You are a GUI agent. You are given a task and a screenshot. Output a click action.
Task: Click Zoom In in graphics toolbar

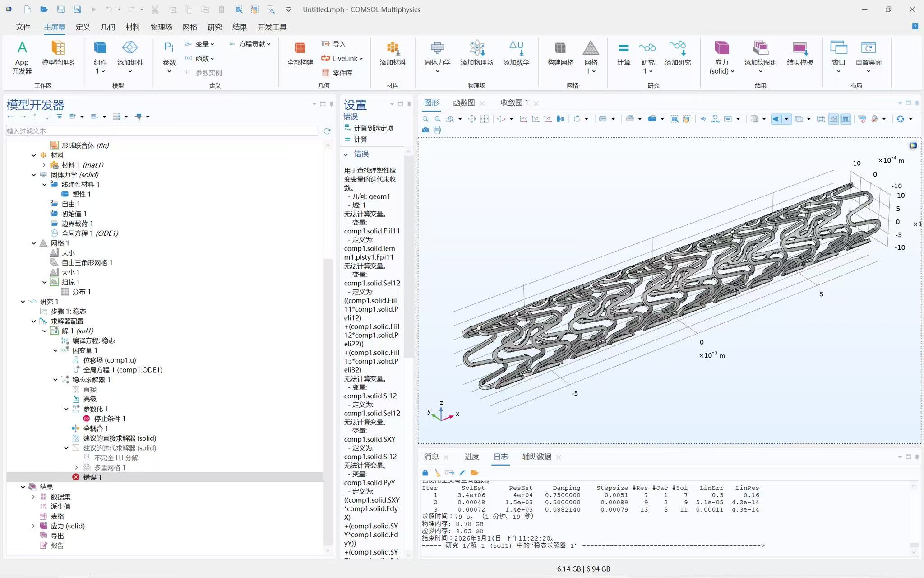pyautogui.click(x=425, y=119)
